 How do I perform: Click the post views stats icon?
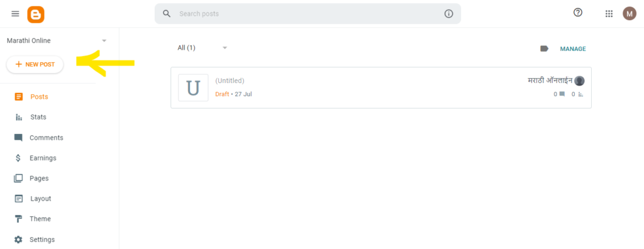(580, 94)
